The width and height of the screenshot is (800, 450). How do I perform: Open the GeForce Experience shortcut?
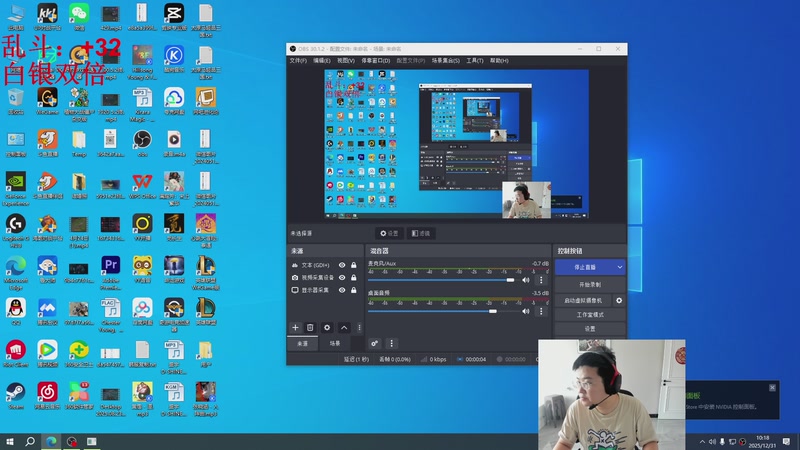[15, 189]
